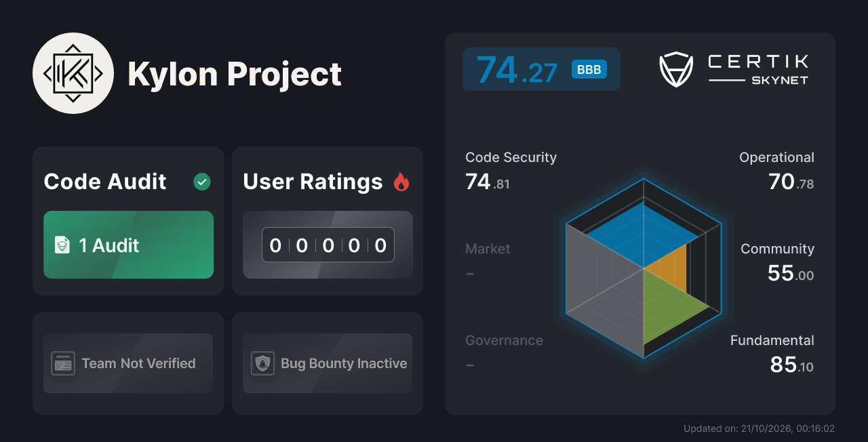Image resolution: width=868 pixels, height=442 pixels.
Task: Click the blue segment of the radar chart
Action: pyautogui.click(x=641, y=234)
